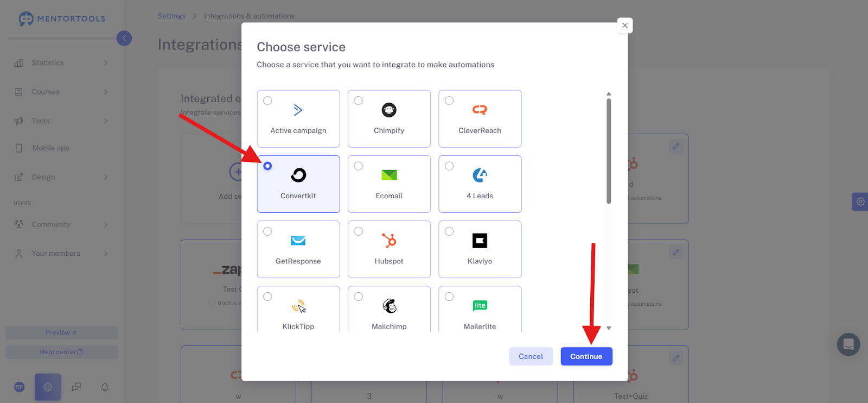
Task: Click the 4 Leads blue logo
Action: point(480,175)
